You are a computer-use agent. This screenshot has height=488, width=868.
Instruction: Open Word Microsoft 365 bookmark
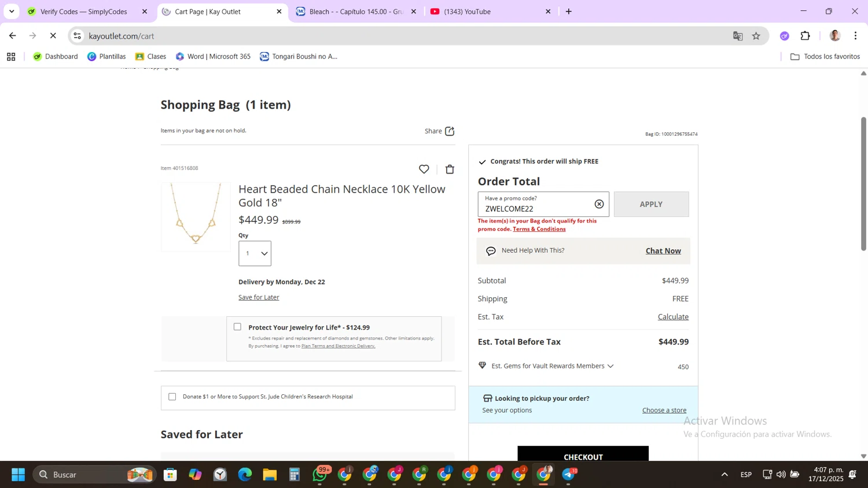click(x=213, y=57)
